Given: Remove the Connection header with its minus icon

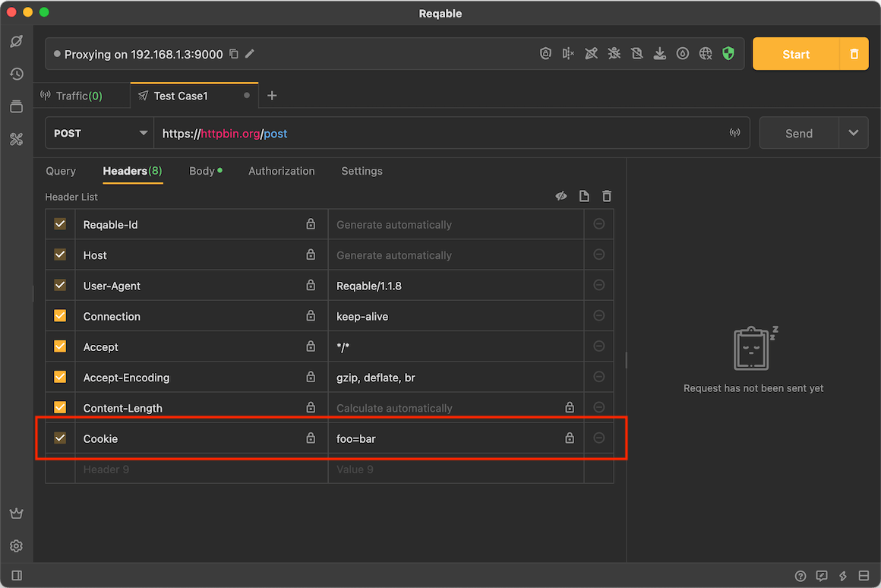Looking at the screenshot, I should coord(599,315).
